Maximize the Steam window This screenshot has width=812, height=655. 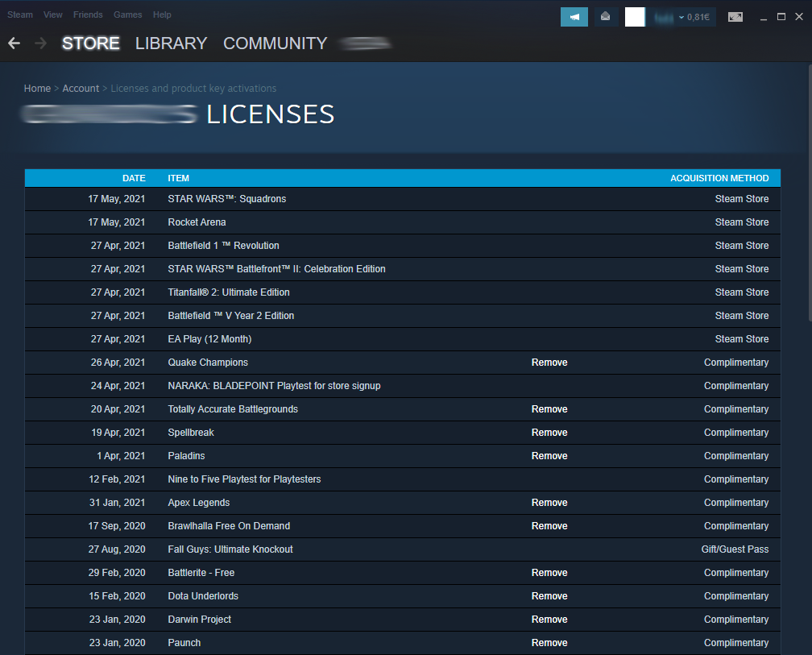pyautogui.click(x=781, y=17)
